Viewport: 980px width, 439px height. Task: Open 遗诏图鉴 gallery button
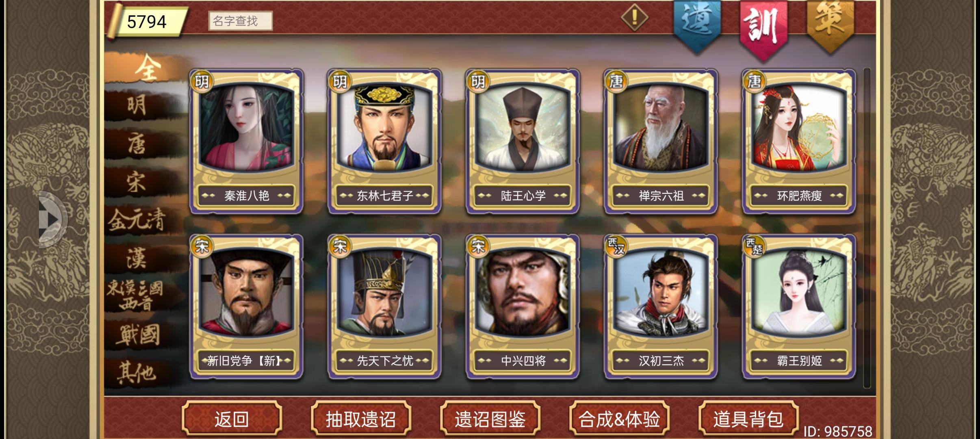coord(490,419)
